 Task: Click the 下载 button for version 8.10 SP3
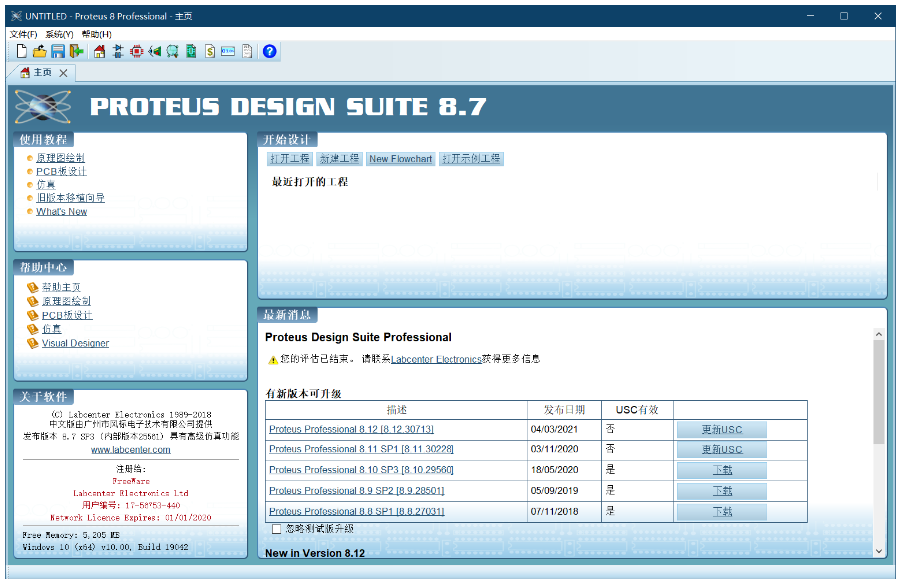pos(721,469)
